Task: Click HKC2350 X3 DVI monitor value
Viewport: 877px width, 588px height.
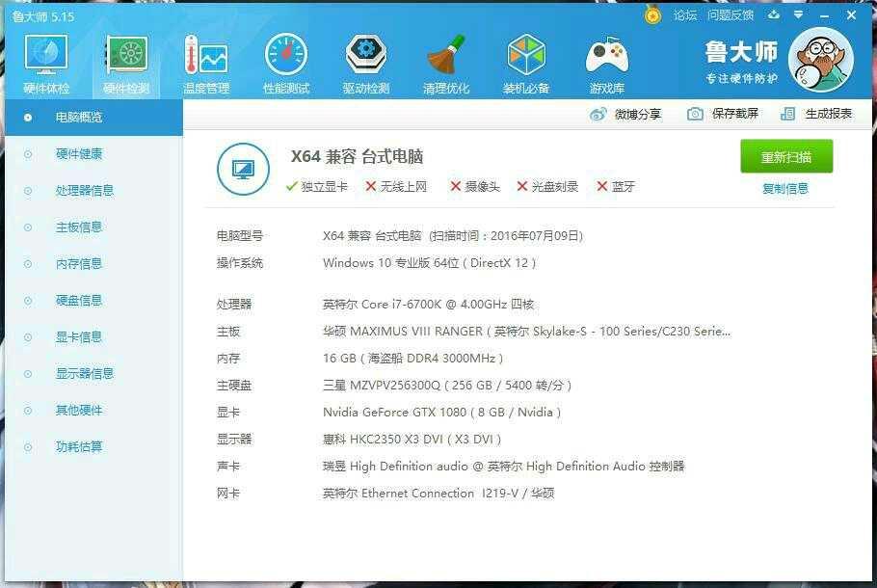Action: coord(412,440)
